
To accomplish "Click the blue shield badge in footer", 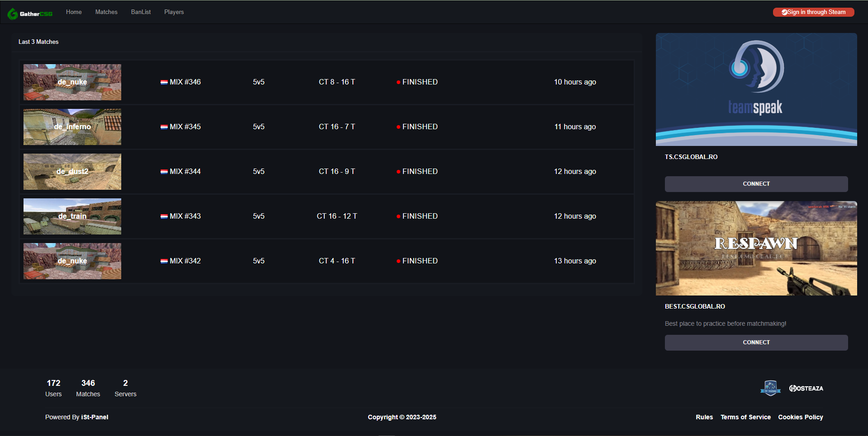I will (x=770, y=388).
